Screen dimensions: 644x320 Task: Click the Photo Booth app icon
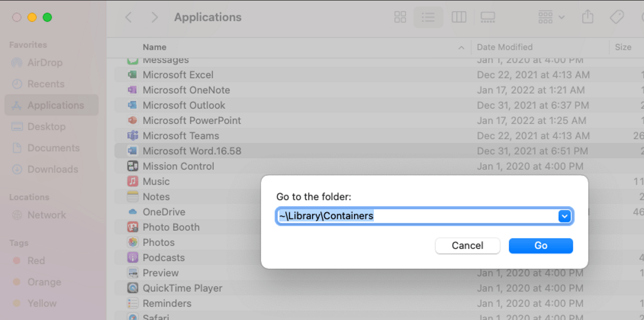coord(133,227)
